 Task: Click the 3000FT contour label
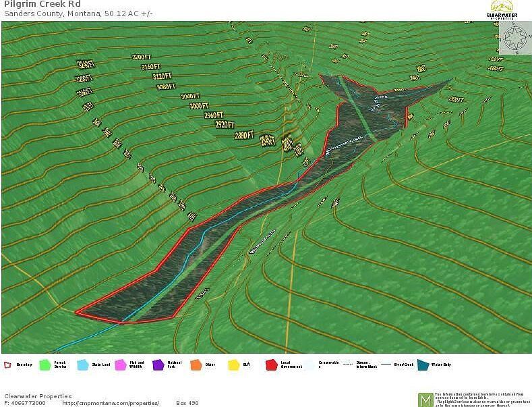[199, 106]
